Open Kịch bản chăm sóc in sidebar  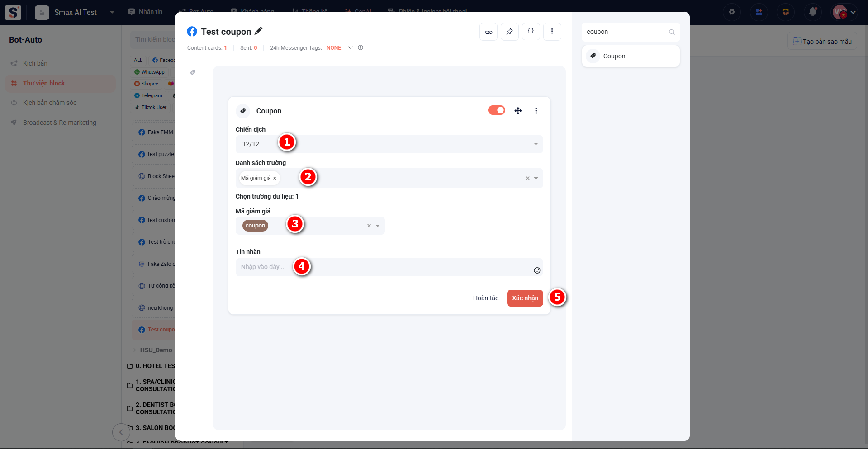[50, 103]
